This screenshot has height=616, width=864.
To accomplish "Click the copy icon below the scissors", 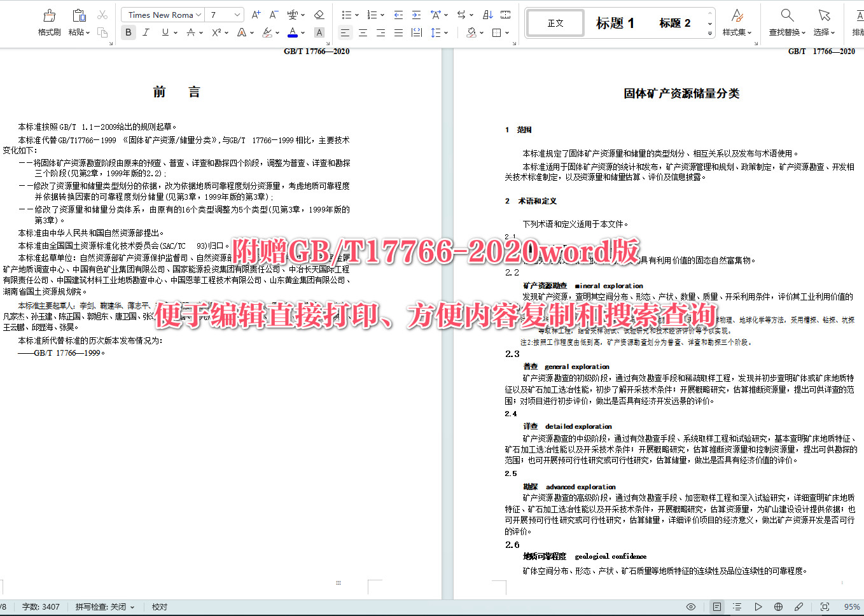I will coord(102,33).
